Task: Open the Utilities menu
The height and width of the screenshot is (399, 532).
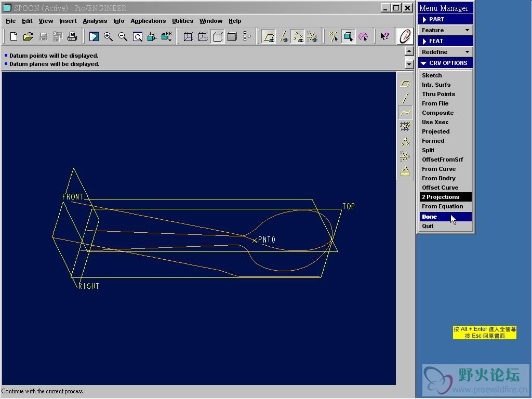Action: click(x=182, y=21)
